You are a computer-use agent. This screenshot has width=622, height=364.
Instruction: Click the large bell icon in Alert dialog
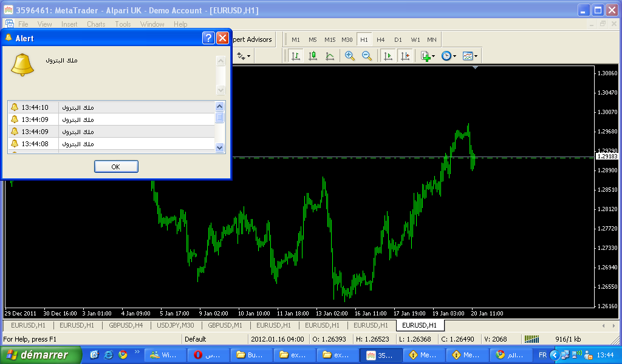(22, 64)
